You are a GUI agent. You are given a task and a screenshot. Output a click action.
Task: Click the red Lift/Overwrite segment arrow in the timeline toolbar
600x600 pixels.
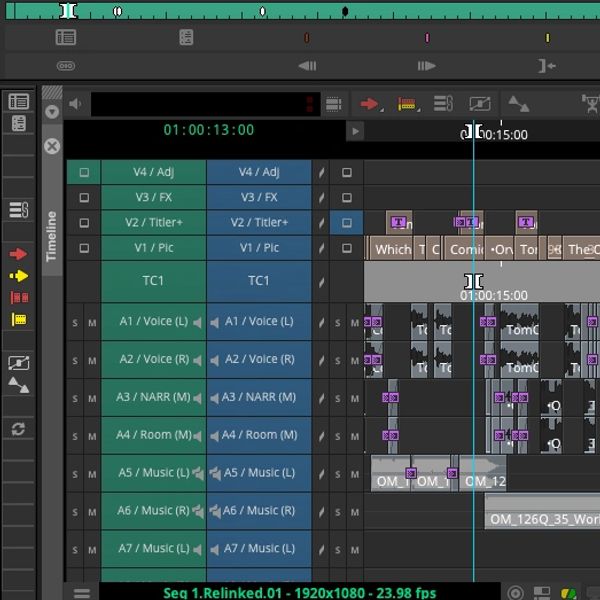pyautogui.click(x=369, y=103)
